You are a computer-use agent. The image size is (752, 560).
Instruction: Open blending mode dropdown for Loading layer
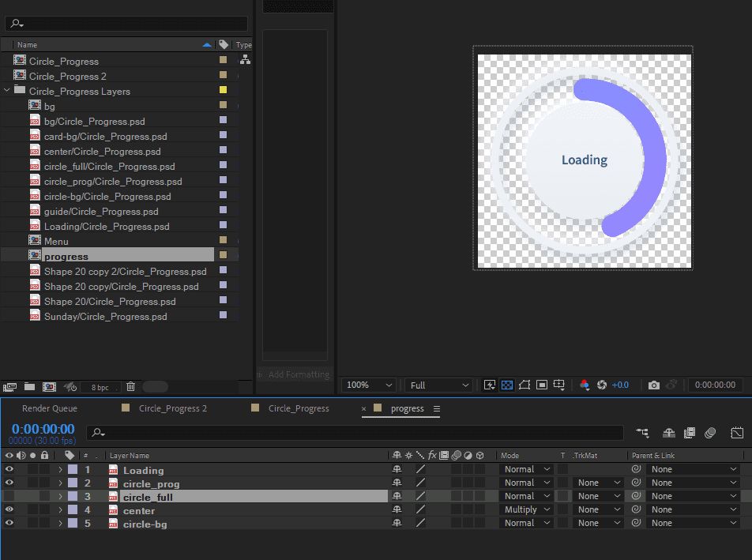527,469
